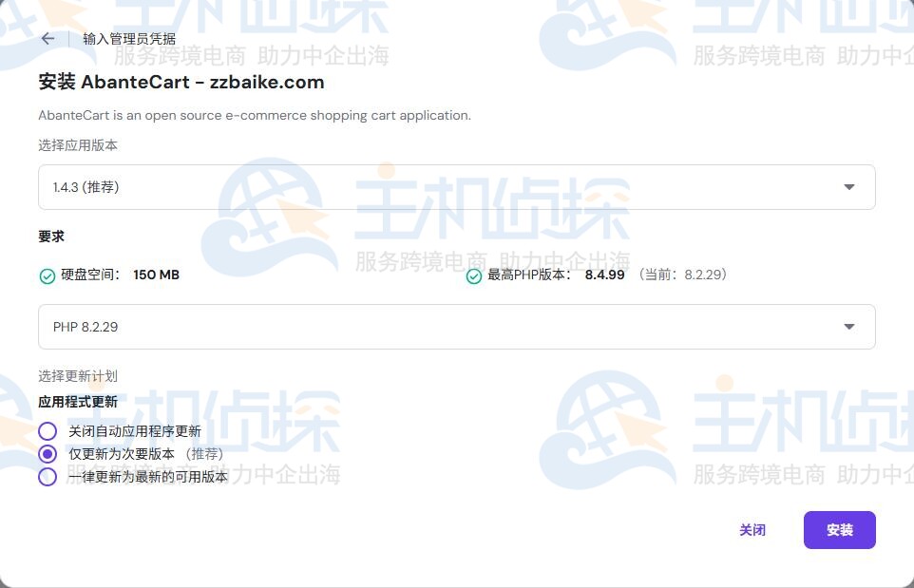The image size is (914, 588).
Task: Click the AbanteCart description text
Action: [x=255, y=115]
